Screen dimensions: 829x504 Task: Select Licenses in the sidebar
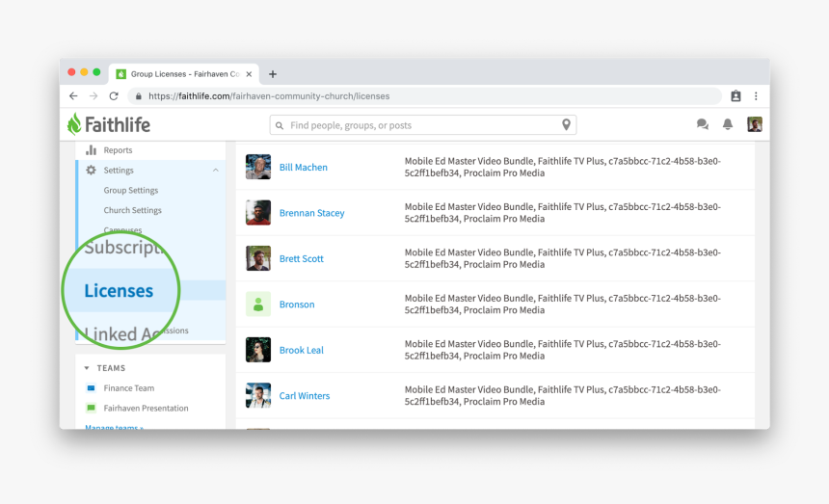coord(119,291)
